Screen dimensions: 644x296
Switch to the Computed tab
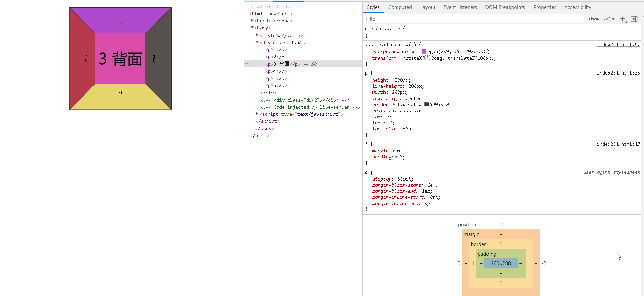click(400, 7)
